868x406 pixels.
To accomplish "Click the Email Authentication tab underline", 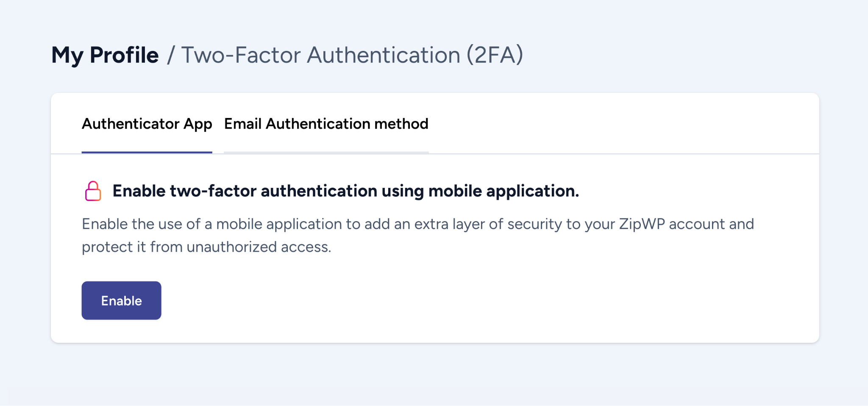I will coord(326,153).
